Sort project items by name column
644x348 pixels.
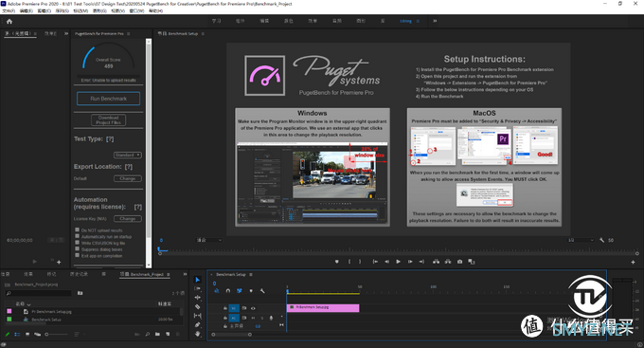tap(23, 304)
